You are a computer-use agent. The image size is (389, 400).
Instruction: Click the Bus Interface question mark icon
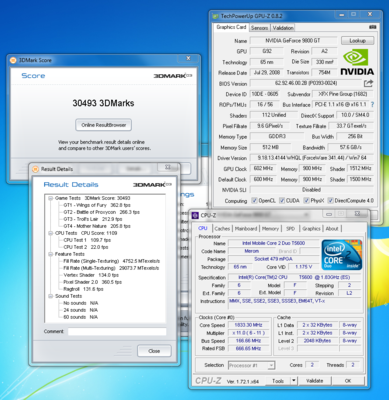372,104
